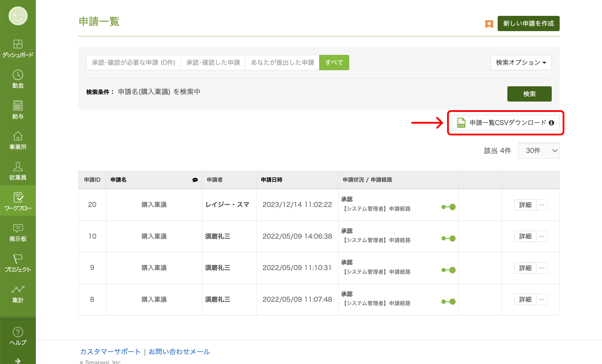Open the more options dots for ID 10
Image resolution: width=602 pixels, height=364 pixels.
point(542,236)
